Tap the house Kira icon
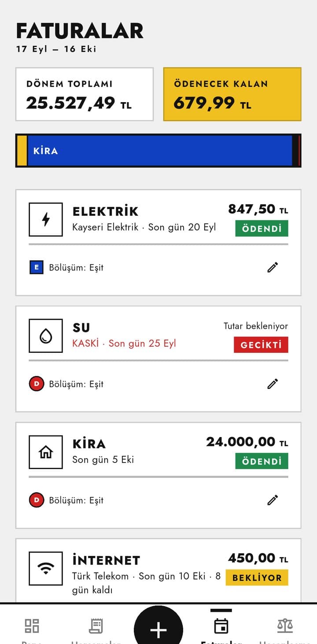The image size is (317, 644). coord(46,452)
